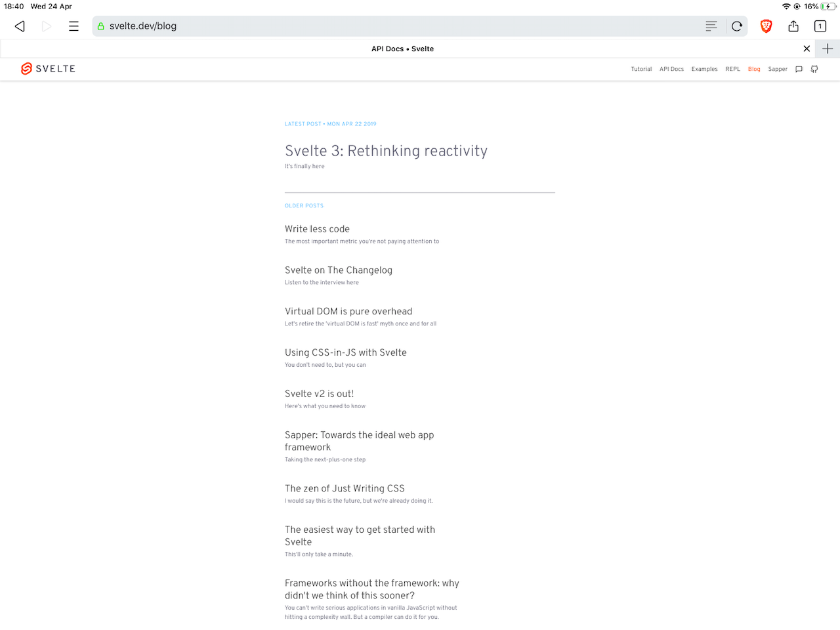Viewport: 840px width, 630px height.
Task: Open the Blog nav link
Action: point(753,68)
